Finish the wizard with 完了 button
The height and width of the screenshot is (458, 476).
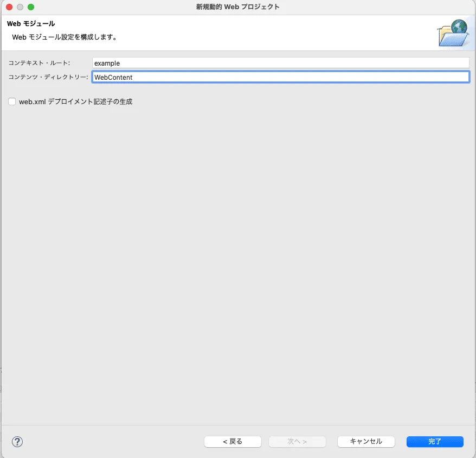coord(435,442)
